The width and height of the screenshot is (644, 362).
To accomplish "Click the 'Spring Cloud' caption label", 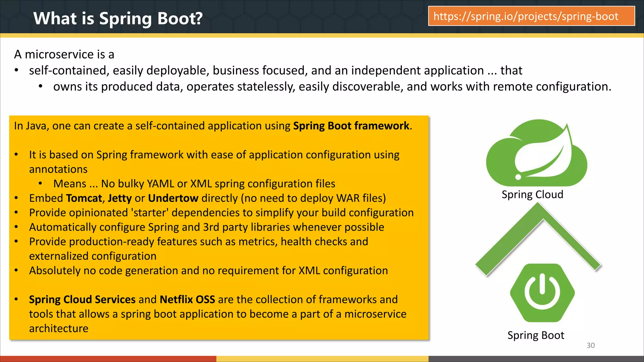I will click(532, 195).
